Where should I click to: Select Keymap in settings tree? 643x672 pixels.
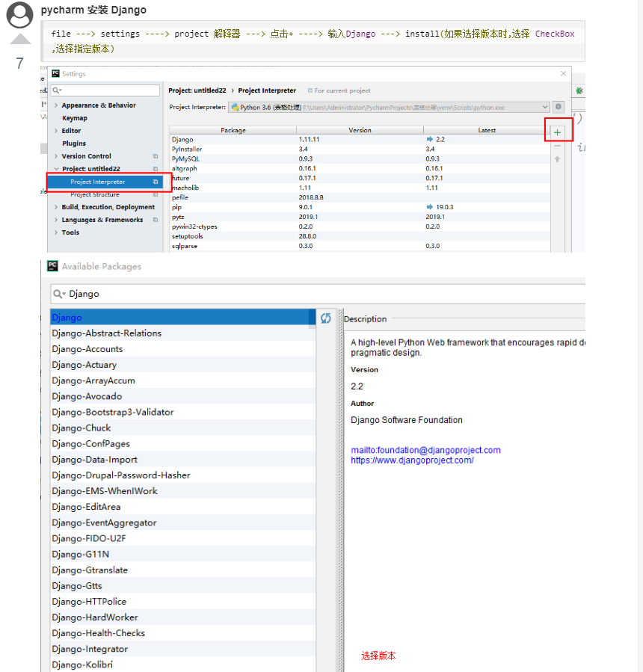[75, 118]
